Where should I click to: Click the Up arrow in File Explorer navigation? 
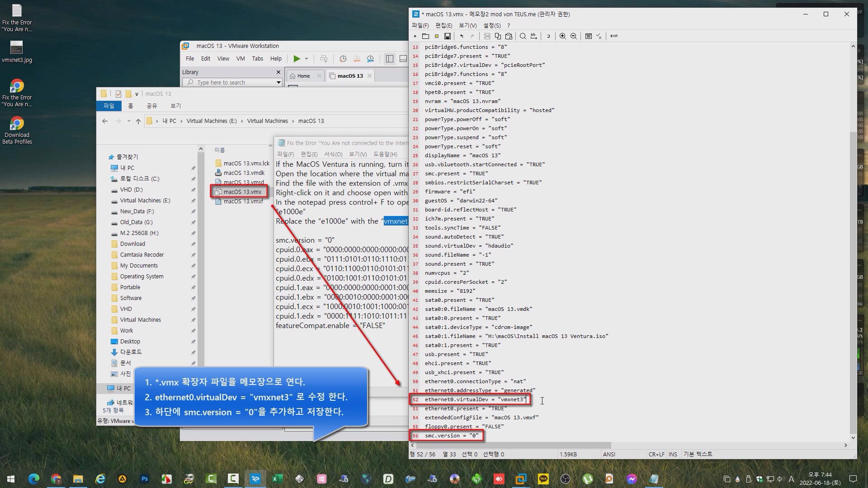pos(138,121)
